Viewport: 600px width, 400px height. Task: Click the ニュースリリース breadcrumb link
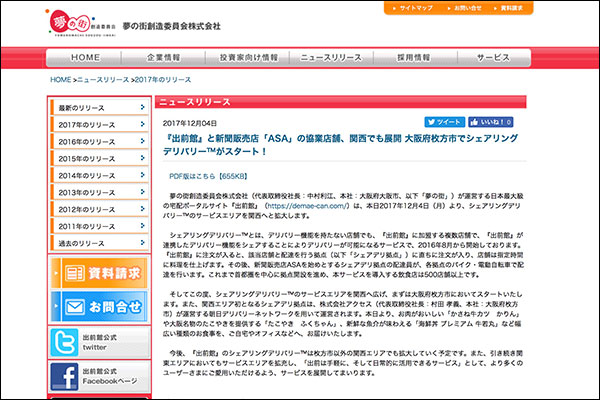[x=103, y=79]
